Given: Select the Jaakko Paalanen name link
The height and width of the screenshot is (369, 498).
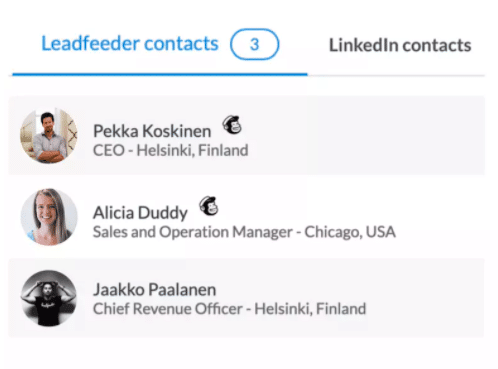Looking at the screenshot, I should 154,289.
